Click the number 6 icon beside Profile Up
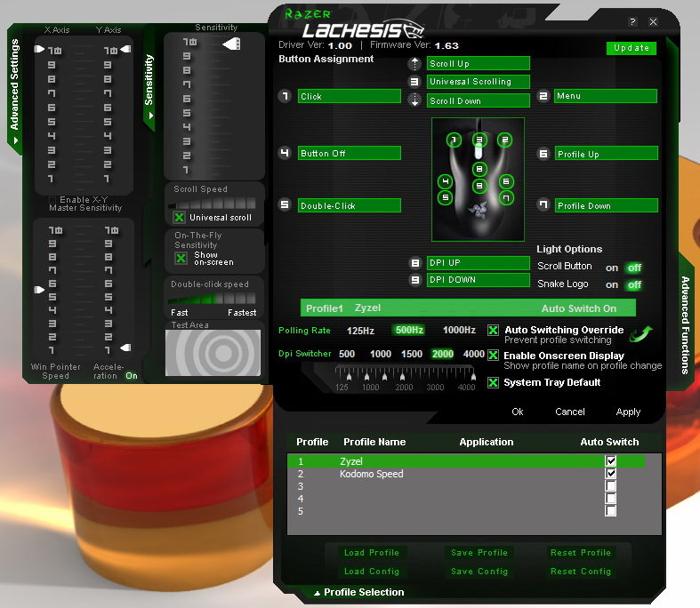 (543, 154)
